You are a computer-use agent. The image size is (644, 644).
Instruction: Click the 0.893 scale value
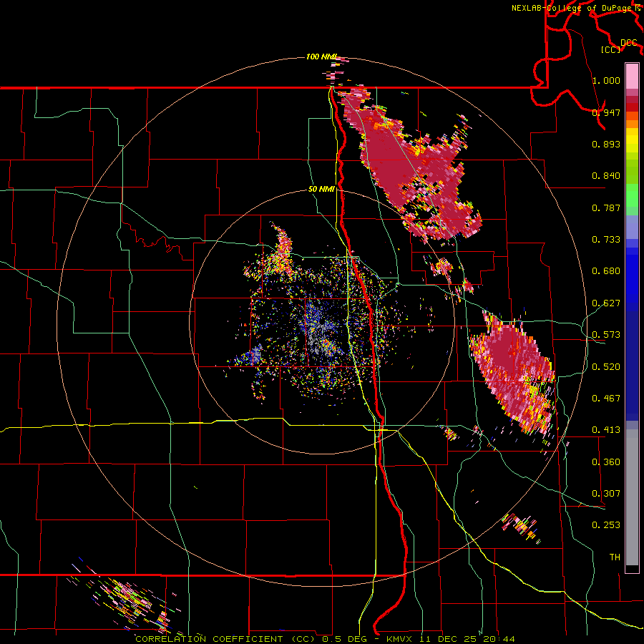coord(606,144)
